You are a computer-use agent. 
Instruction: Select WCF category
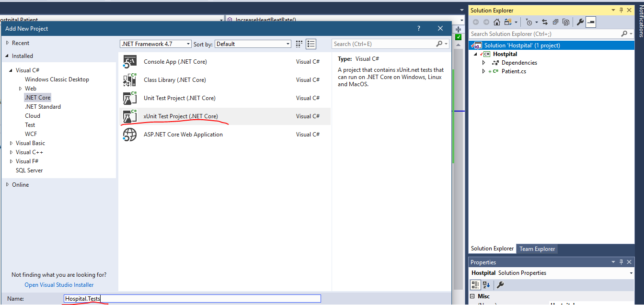[31, 134]
